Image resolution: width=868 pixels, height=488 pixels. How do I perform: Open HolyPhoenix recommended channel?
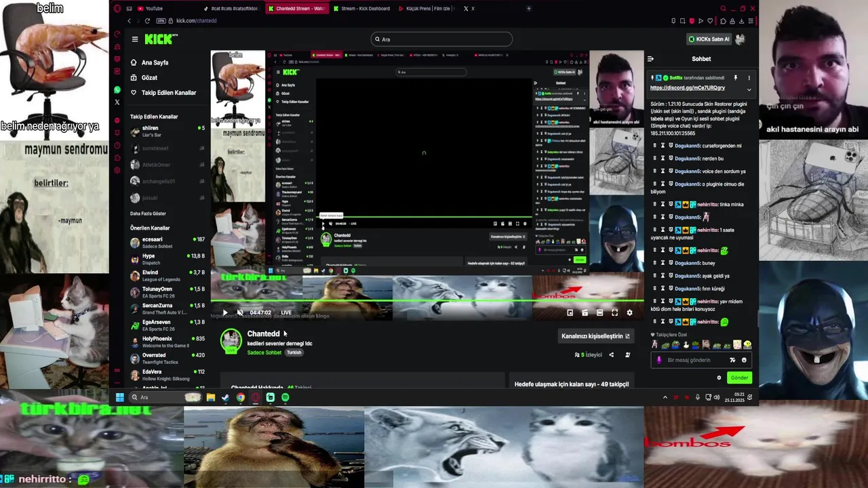click(167, 342)
